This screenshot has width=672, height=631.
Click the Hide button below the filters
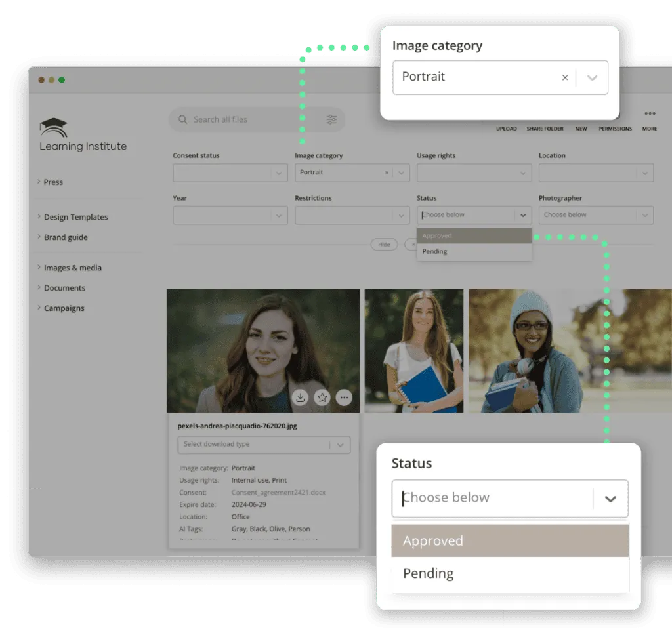click(x=384, y=244)
